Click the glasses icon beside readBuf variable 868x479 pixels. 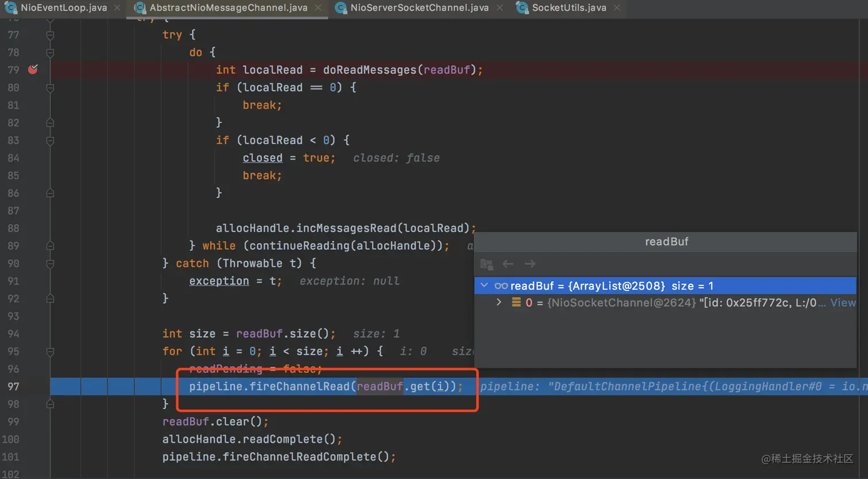pos(501,286)
